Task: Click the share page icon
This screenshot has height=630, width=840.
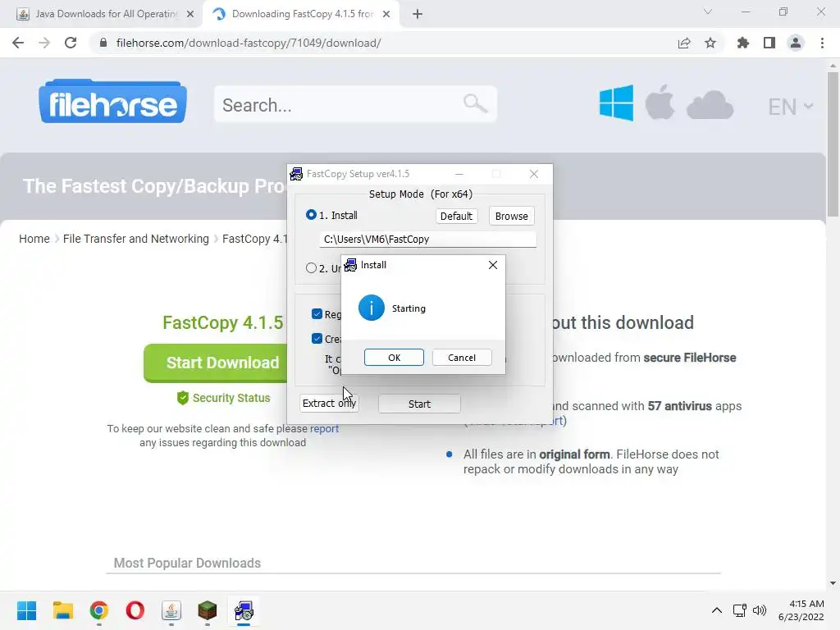Action: coord(684,43)
